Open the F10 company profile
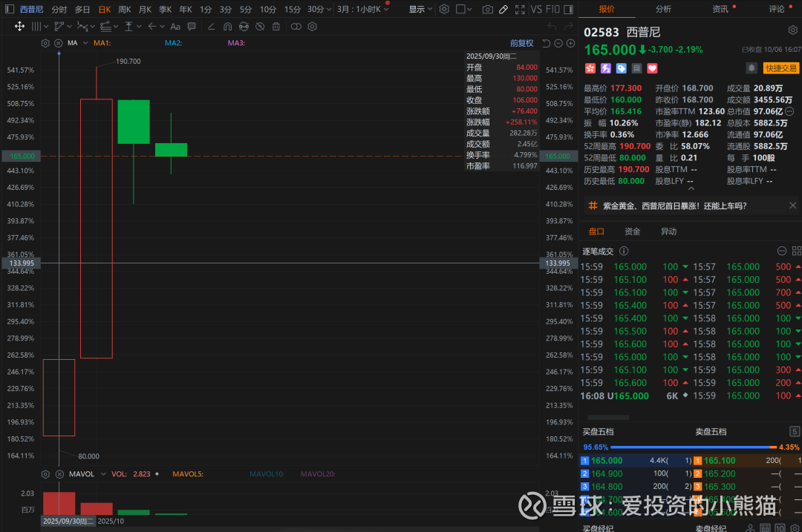 point(552,9)
